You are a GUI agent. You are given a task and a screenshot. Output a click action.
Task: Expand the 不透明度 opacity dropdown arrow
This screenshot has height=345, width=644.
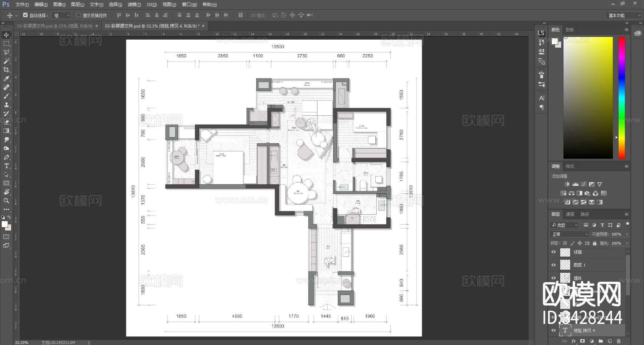tap(627, 234)
